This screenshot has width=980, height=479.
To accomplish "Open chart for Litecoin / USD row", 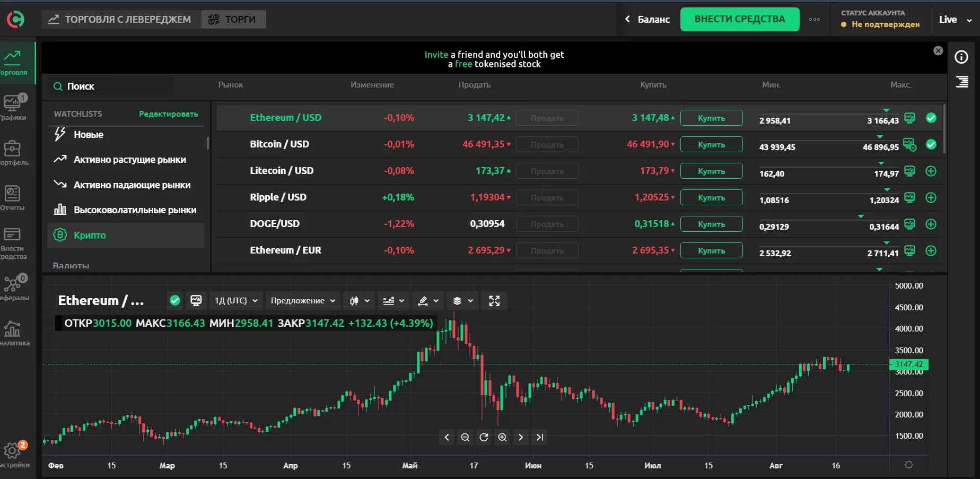I will pos(909,171).
